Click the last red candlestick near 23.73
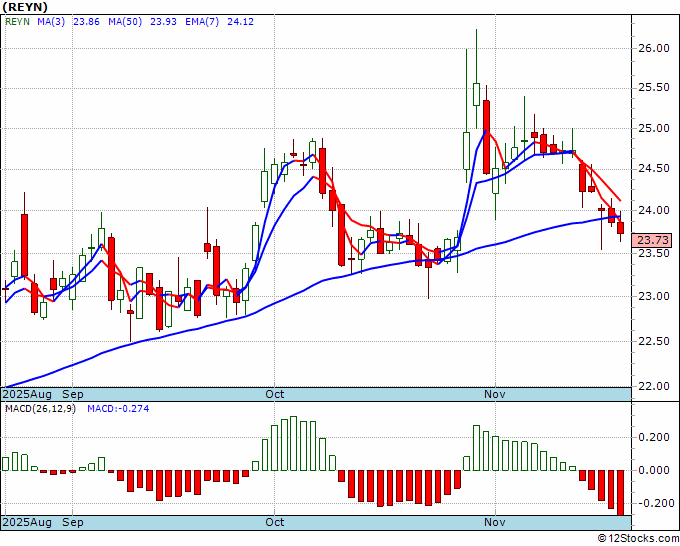Screen dimensions: 680x546 (x=621, y=228)
